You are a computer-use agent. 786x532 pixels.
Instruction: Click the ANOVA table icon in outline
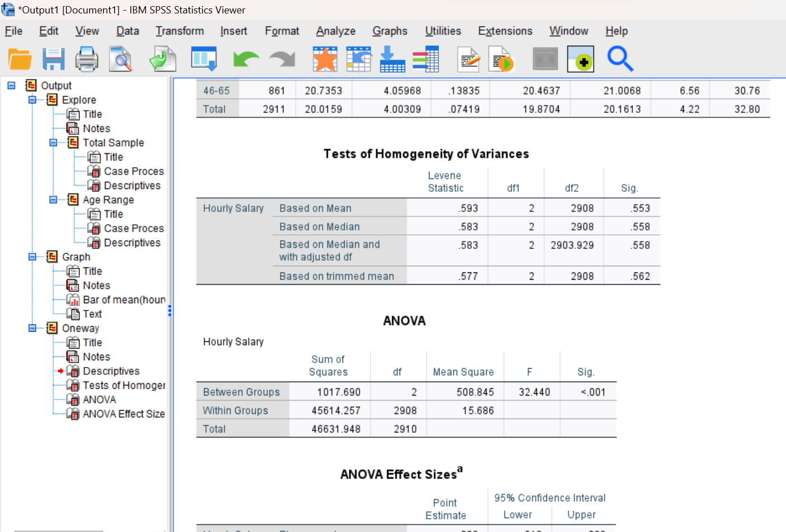[73, 399]
